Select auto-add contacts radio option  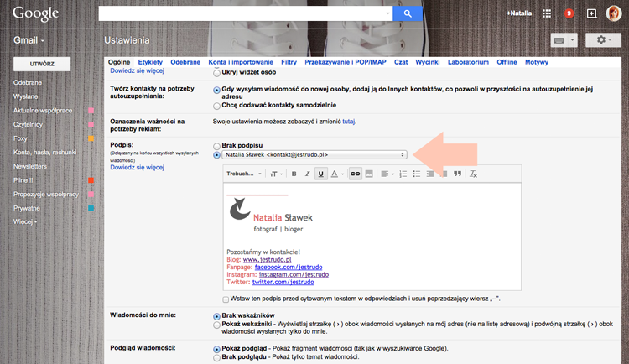(216, 91)
